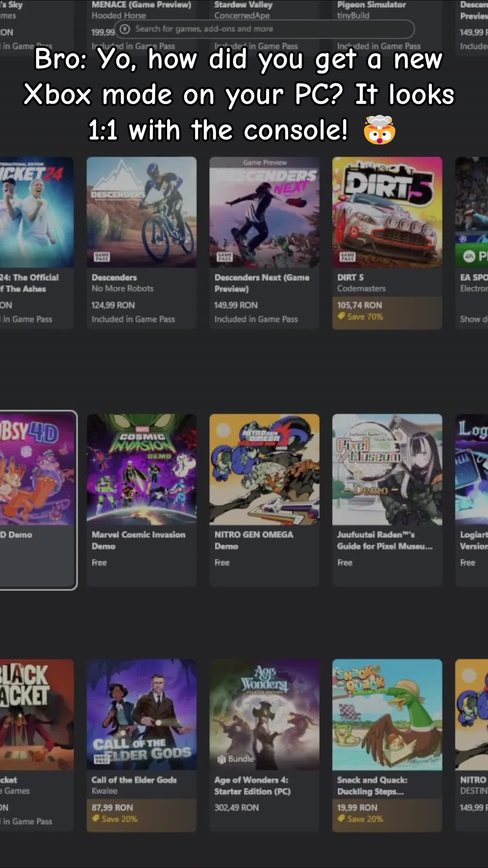Image resolution: width=488 pixels, height=868 pixels.
Task: Click "Included in Game Pass" under Descenders Next
Action: [256, 319]
